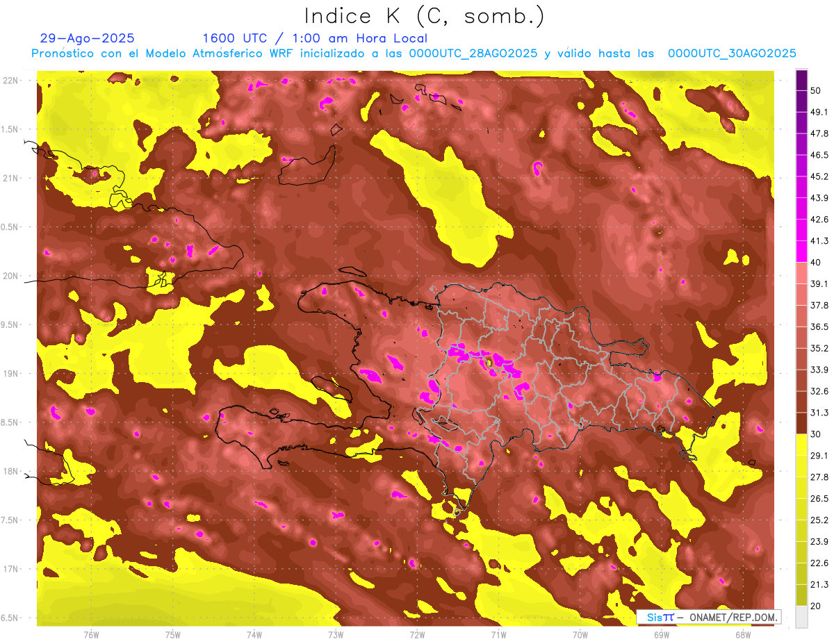Screen dimensions: 834x644
Task: Click the color bar value "40"
Action: point(815,263)
